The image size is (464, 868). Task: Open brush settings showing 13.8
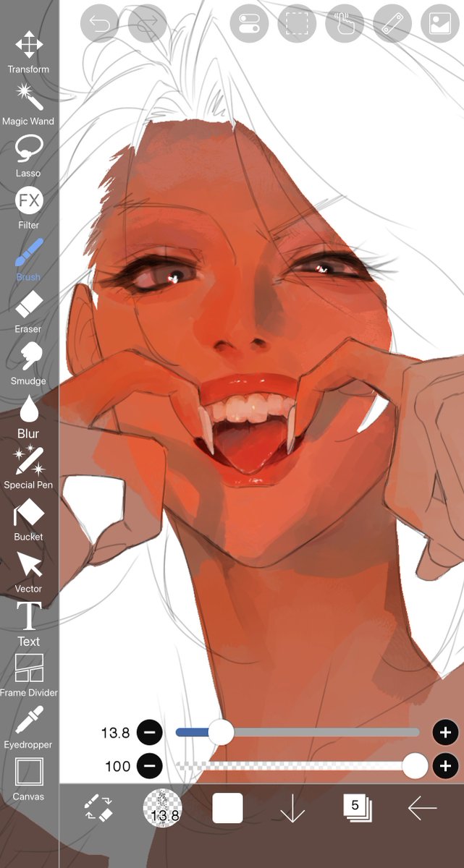pos(164,809)
